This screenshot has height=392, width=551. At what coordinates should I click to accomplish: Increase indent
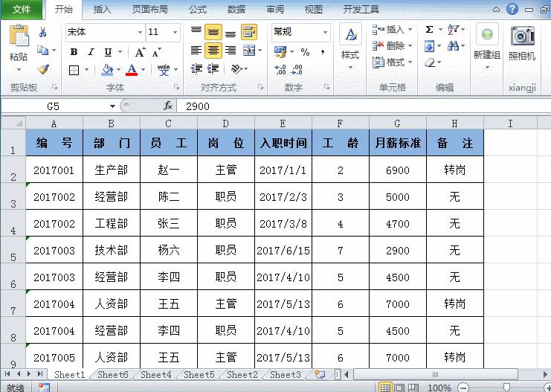(213, 68)
